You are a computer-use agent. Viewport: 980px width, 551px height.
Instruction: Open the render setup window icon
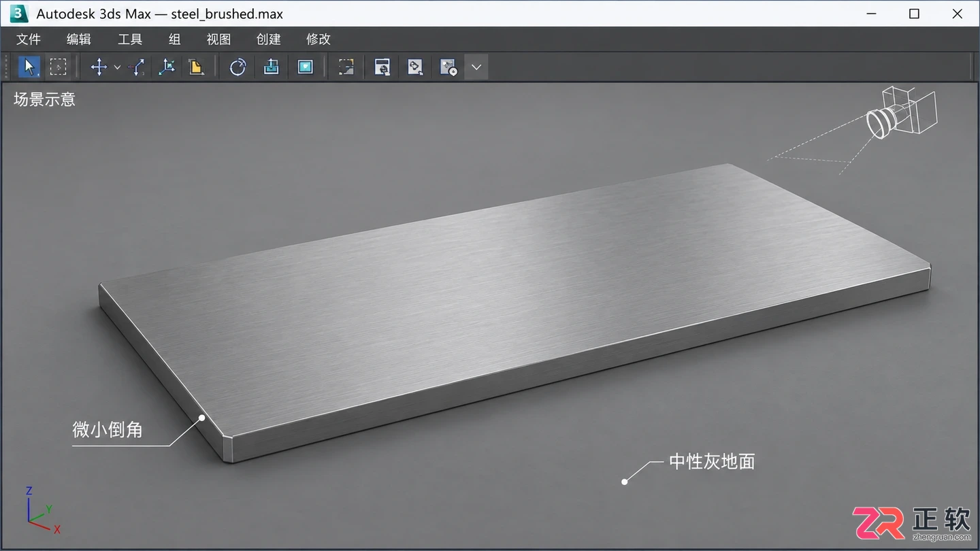[382, 67]
